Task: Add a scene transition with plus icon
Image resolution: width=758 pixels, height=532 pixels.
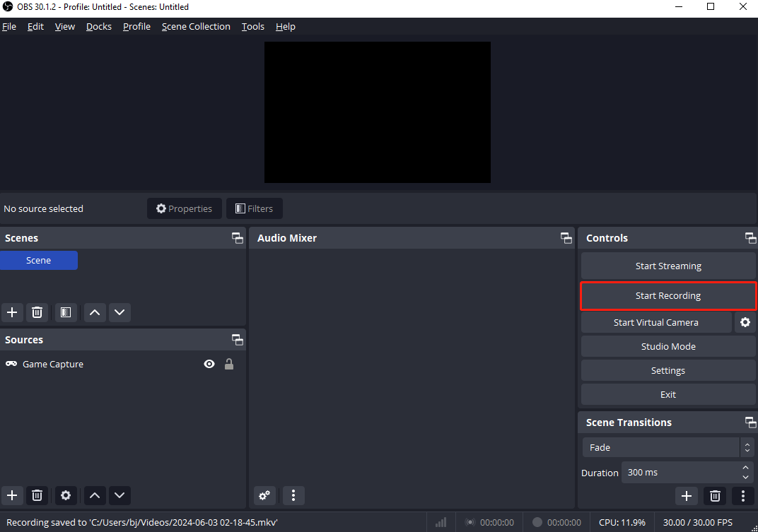Action: (x=686, y=495)
